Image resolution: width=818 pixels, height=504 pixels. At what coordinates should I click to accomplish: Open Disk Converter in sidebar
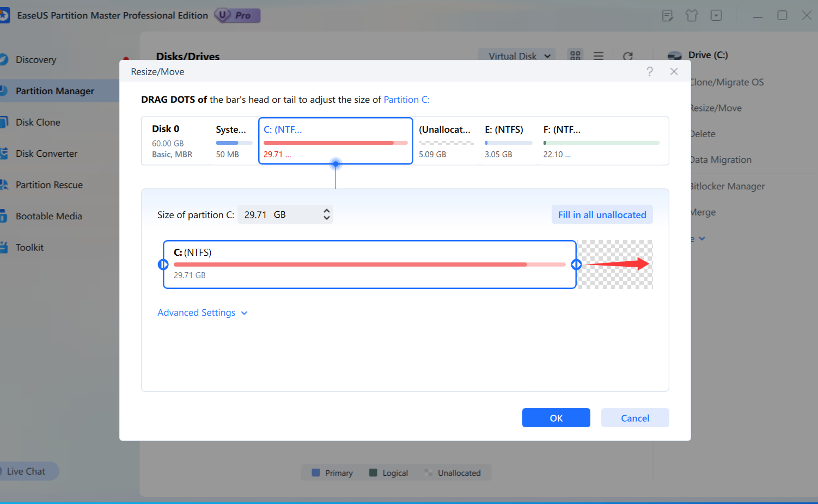46,153
